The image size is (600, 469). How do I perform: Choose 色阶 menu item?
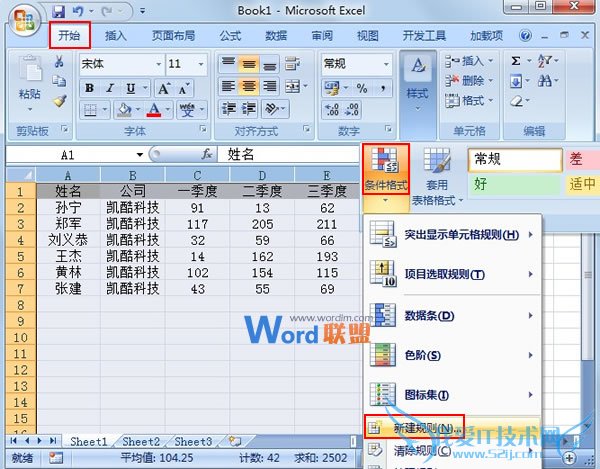click(452, 355)
